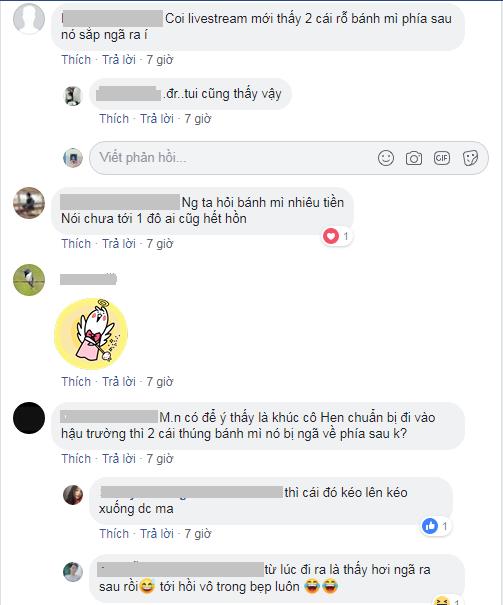This screenshot has height=605, width=503.
Task: Open the bird sticker in the comment
Action: click(x=91, y=334)
